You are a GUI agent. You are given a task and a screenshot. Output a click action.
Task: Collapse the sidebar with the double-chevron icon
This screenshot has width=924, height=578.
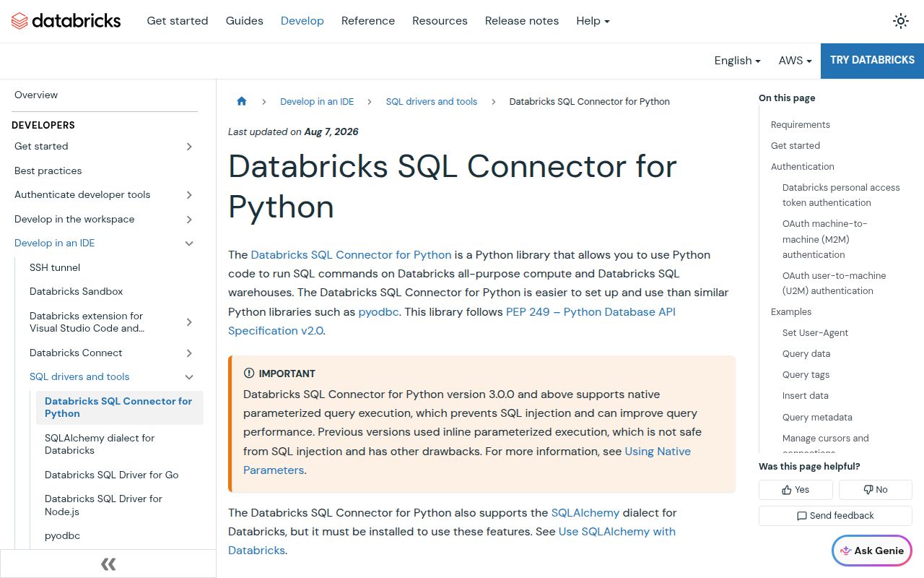pyautogui.click(x=108, y=564)
